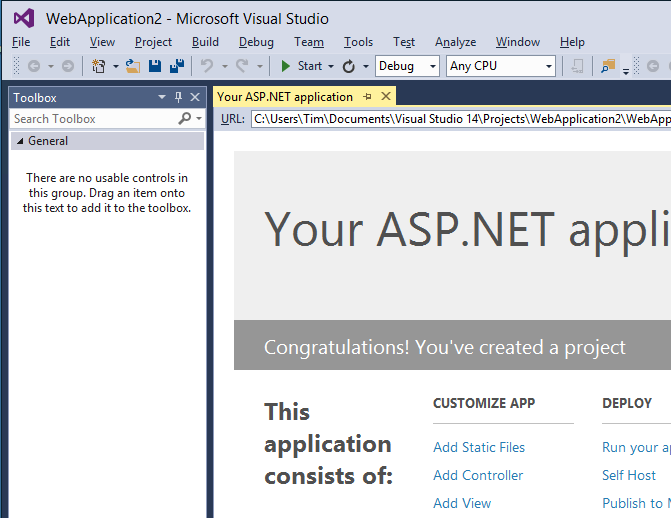This screenshot has width=671, height=518.
Task: Click the Visual Studio logo icon
Action: tap(24, 18)
